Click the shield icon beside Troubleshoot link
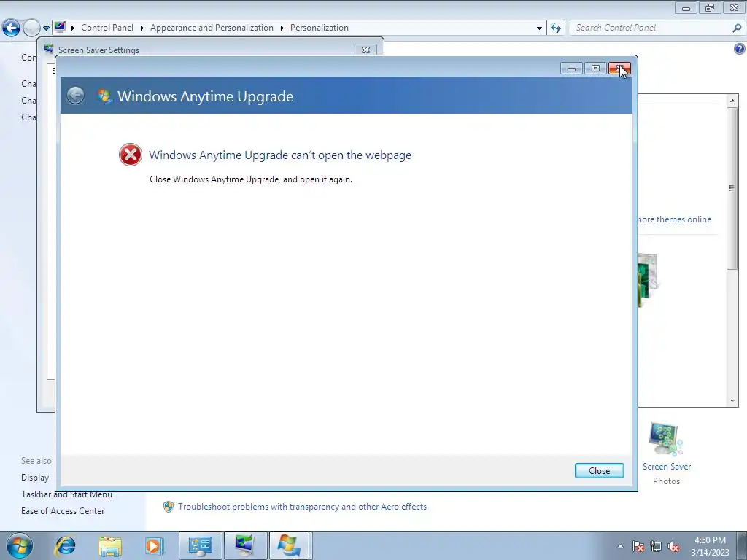 [169, 507]
